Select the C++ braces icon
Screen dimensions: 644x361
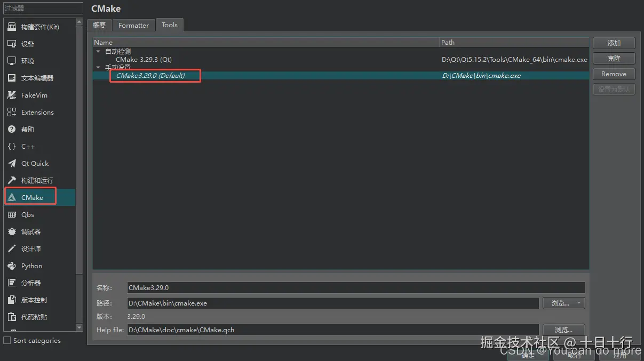pos(12,146)
